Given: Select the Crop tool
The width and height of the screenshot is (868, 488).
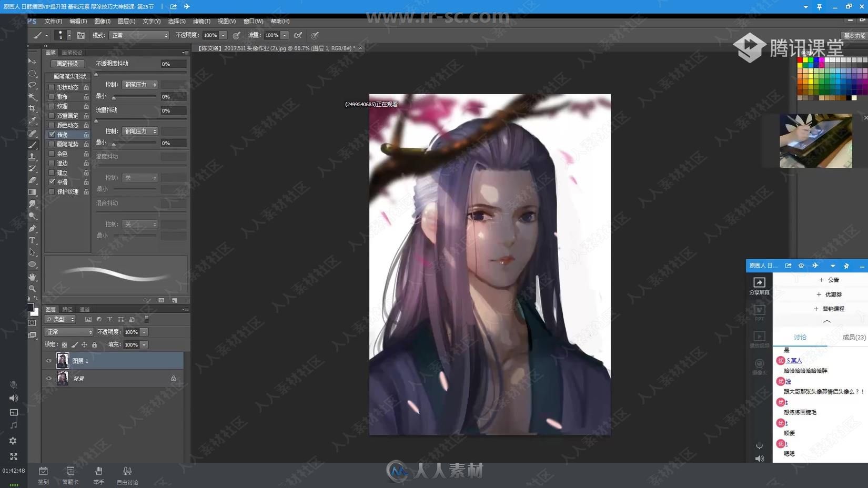Looking at the screenshot, I should (x=32, y=109).
